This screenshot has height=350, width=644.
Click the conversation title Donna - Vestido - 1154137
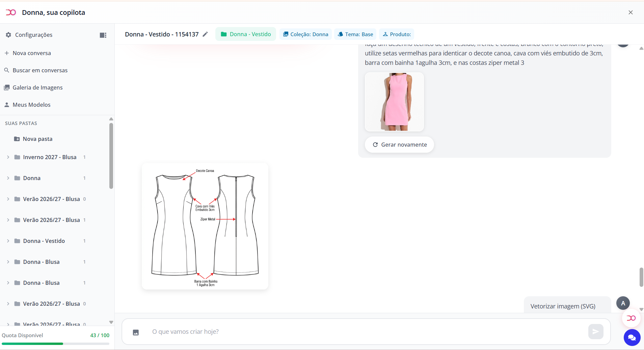162,34
